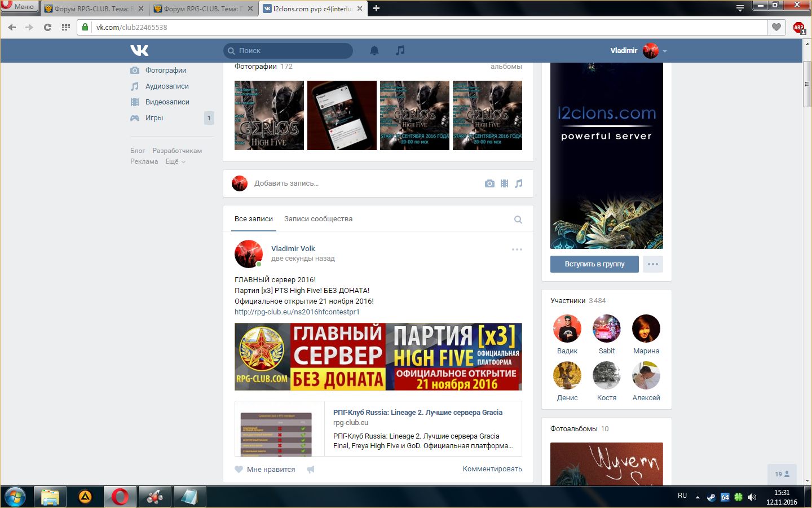Open the Разработчикам footer link
This screenshot has height=508, width=812.
point(177,151)
